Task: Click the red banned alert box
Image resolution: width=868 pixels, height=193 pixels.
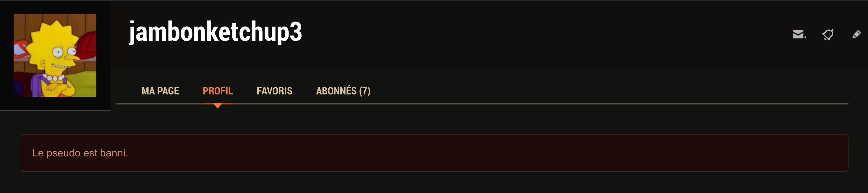Action: (434, 153)
